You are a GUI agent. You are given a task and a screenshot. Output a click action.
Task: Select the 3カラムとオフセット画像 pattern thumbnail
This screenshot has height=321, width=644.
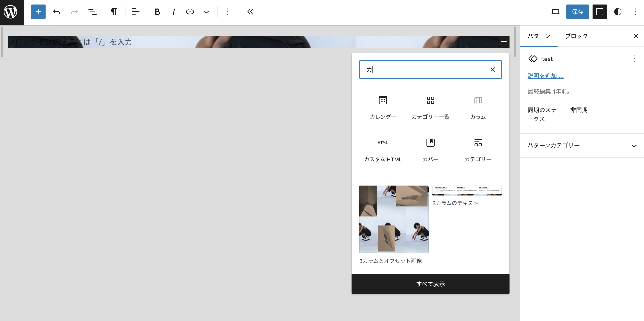pos(394,219)
